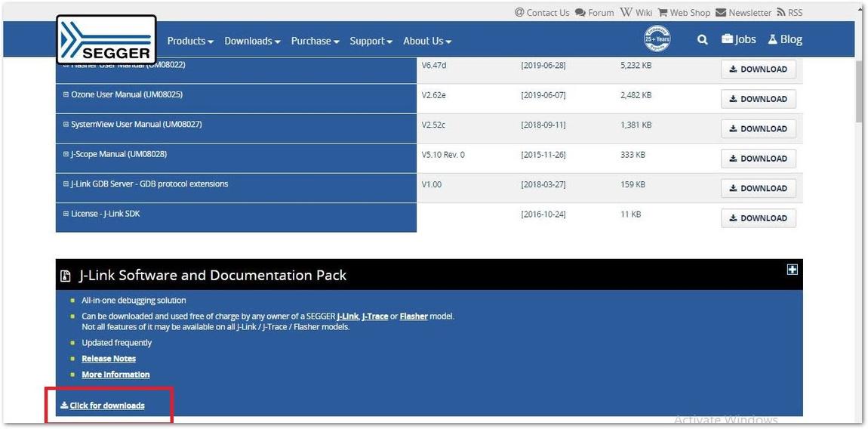
Task: Open the Jobs link
Action: (x=738, y=39)
